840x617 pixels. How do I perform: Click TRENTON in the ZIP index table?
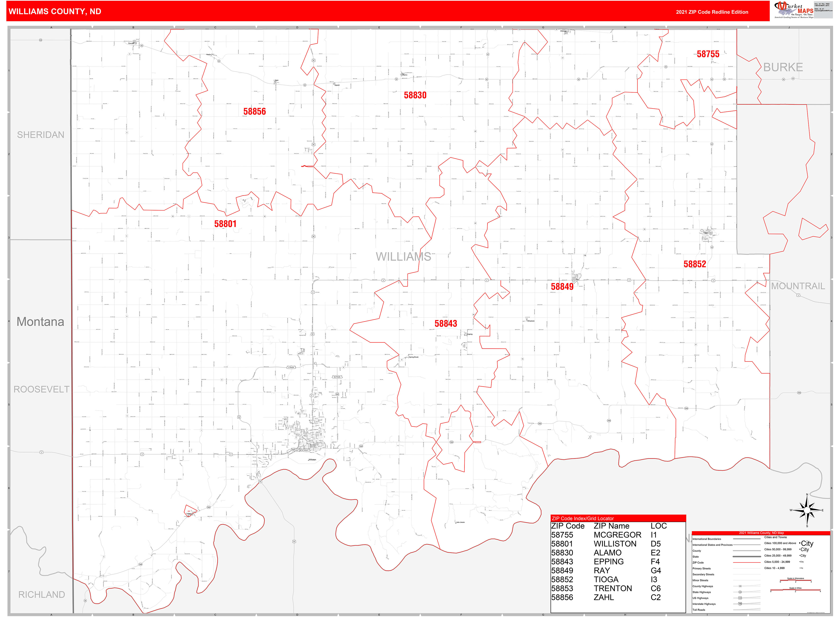coord(613,589)
